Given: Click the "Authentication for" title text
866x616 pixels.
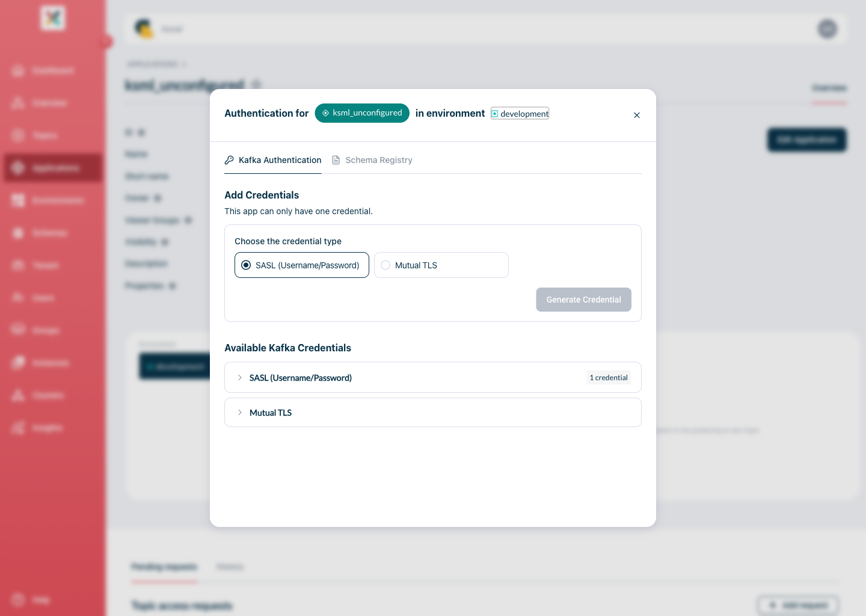Looking at the screenshot, I should click(x=266, y=113).
